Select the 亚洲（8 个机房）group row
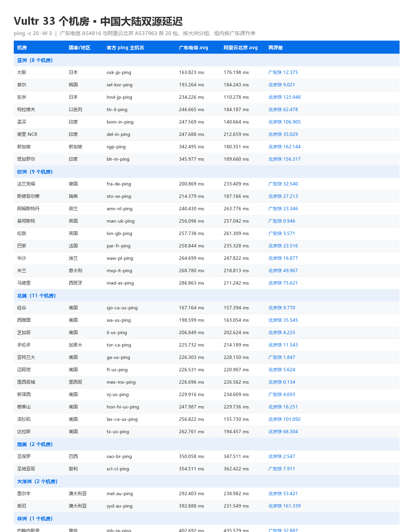 [206, 60]
